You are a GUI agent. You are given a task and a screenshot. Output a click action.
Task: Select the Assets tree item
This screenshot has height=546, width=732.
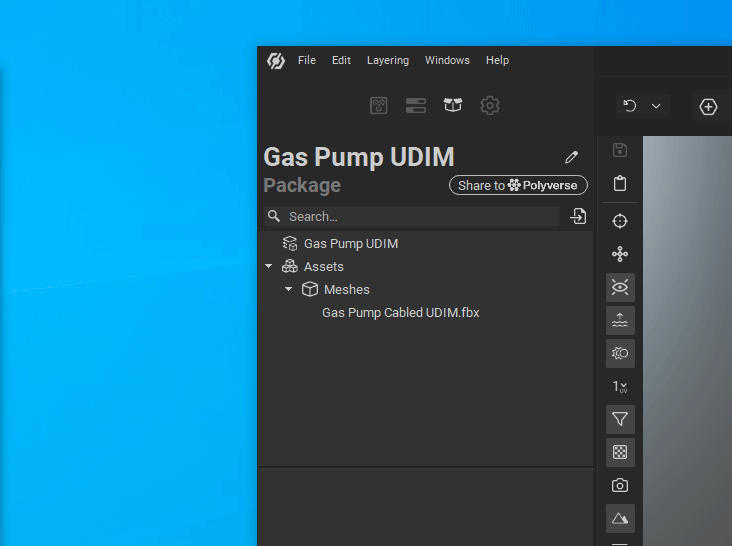pos(324,266)
